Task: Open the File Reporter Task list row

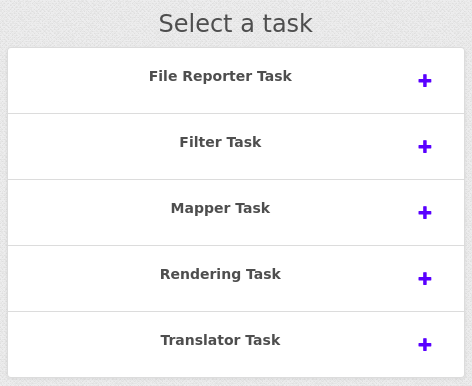Action: pos(236,81)
